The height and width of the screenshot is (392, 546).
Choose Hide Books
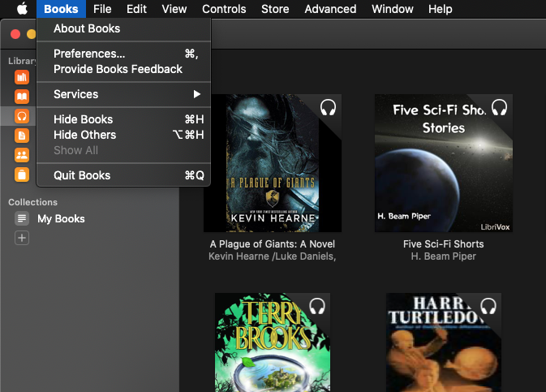(123, 119)
